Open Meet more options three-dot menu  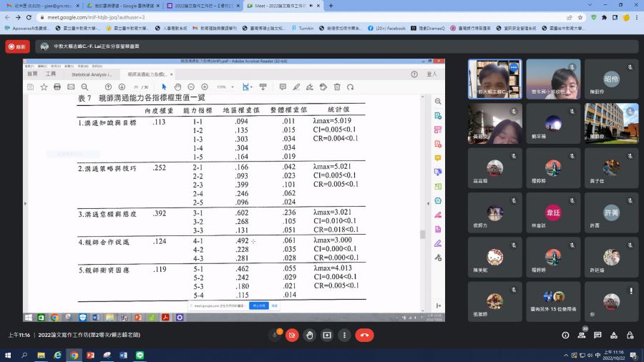coord(345,335)
